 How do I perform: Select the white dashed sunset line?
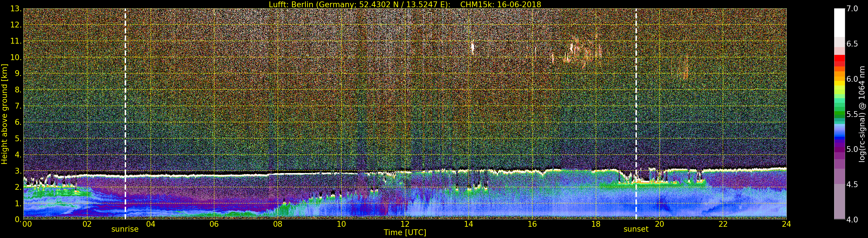click(636, 114)
